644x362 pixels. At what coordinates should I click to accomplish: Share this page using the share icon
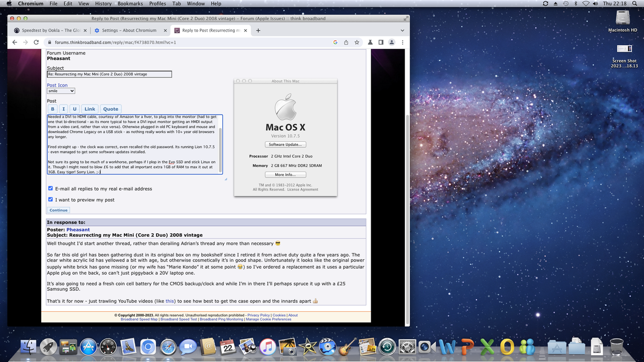[x=346, y=42]
